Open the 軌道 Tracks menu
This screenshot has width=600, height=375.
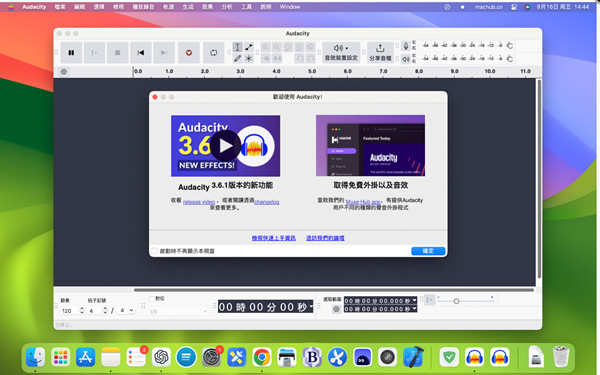(168, 7)
